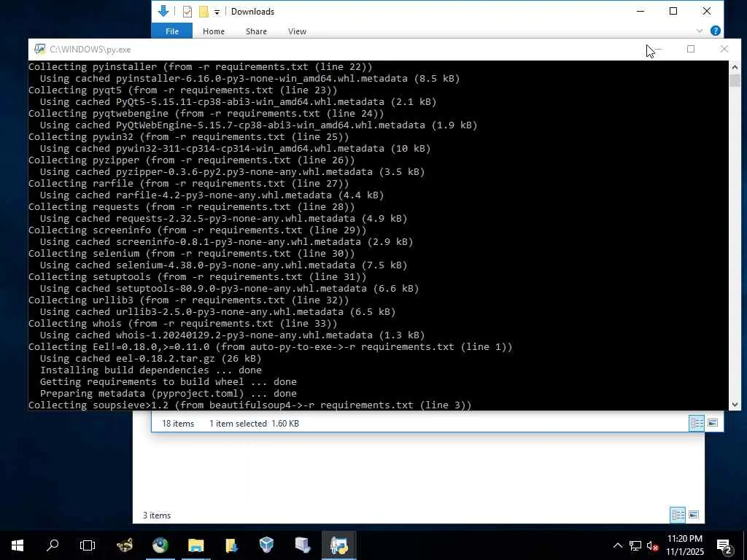Minimize the Downloads Explorer window
The width and height of the screenshot is (747, 560).
(x=640, y=11)
